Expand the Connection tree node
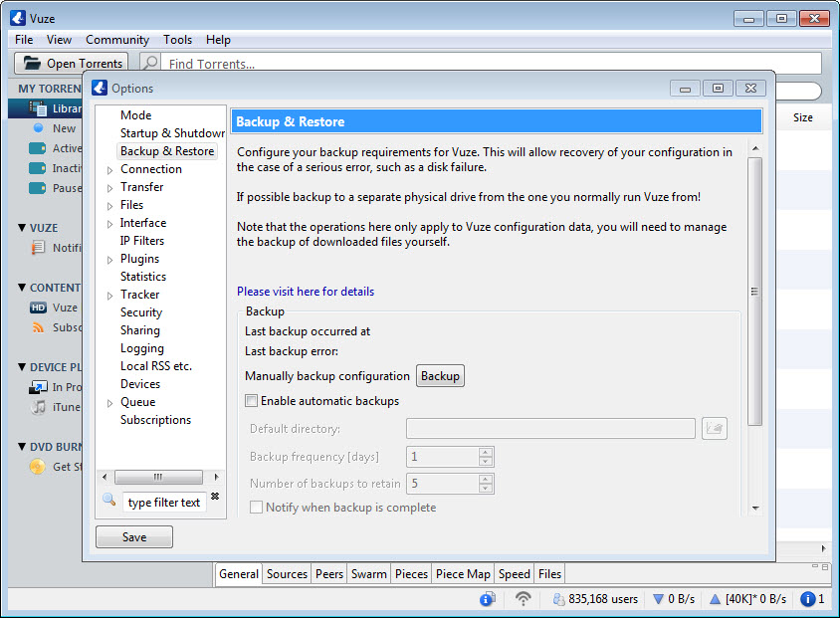The height and width of the screenshot is (618, 840). pyautogui.click(x=109, y=170)
